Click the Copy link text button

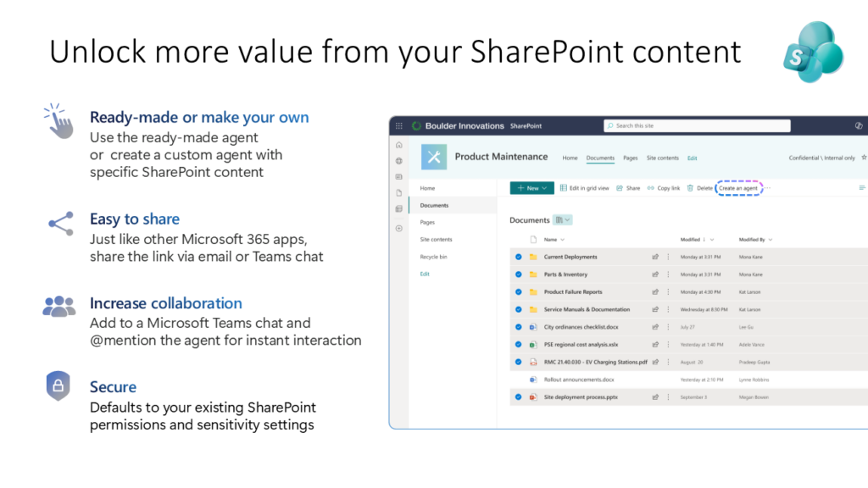(x=668, y=188)
